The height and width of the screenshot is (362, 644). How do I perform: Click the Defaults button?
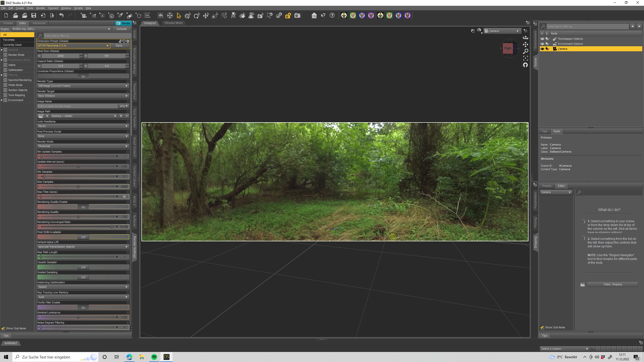pyautogui.click(x=122, y=29)
